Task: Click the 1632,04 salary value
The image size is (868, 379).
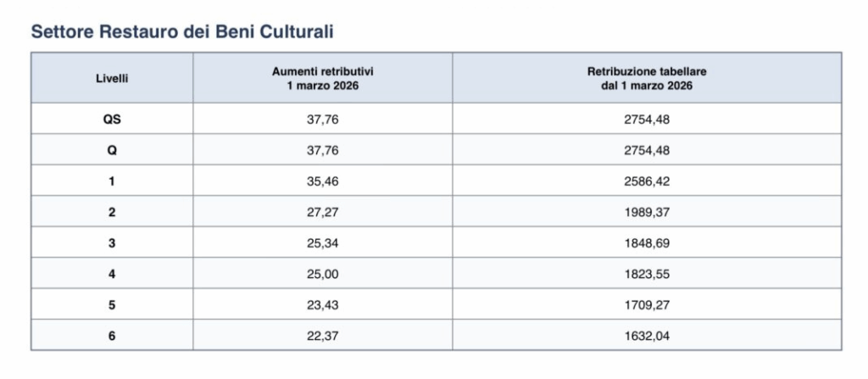Action: [647, 334]
